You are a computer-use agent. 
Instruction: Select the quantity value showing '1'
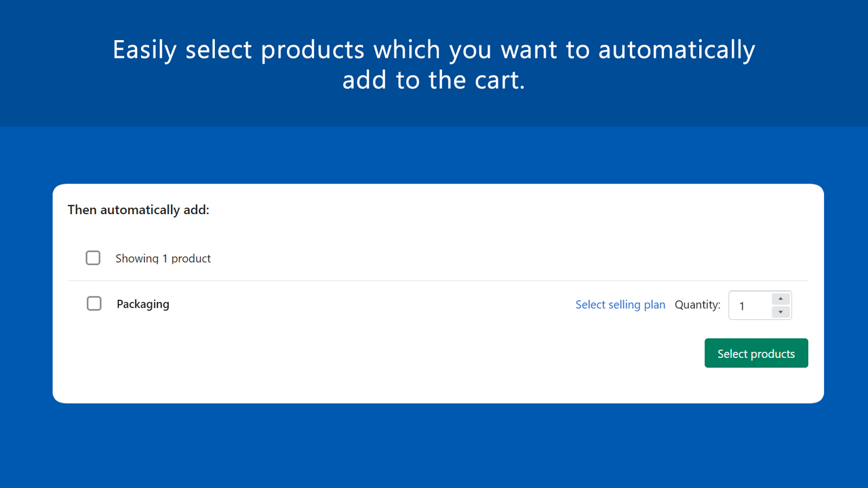click(743, 306)
